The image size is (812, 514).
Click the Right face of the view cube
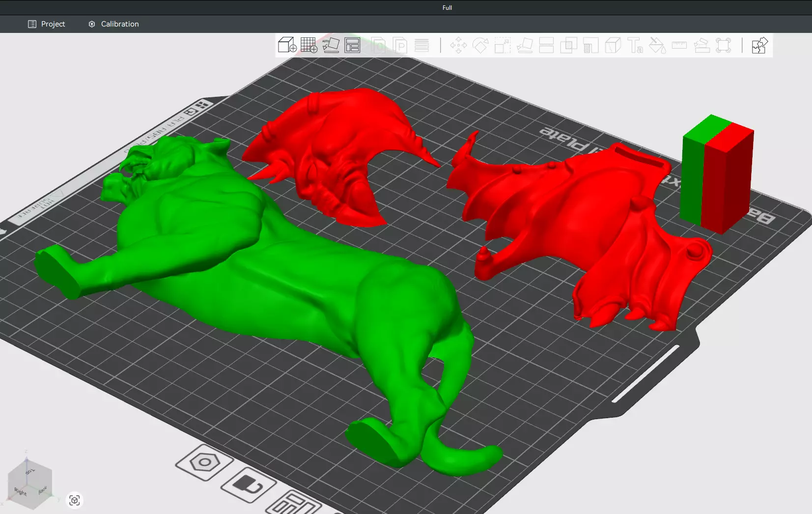coord(20,491)
